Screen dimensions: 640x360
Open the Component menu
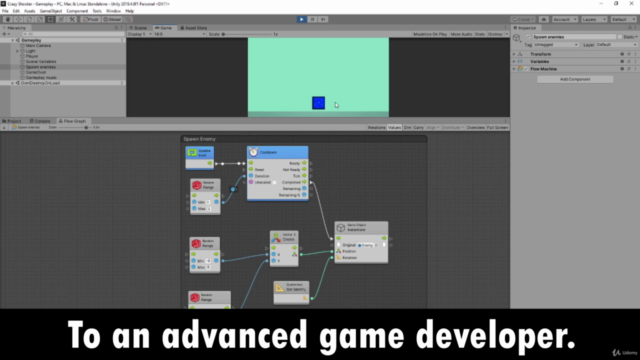click(77, 11)
